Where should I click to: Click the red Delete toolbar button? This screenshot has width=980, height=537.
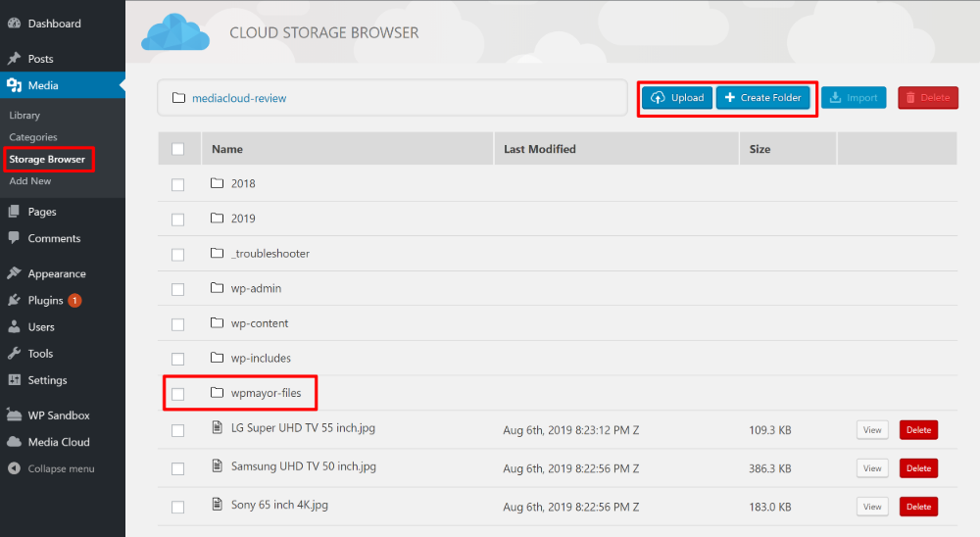pyautogui.click(x=928, y=98)
